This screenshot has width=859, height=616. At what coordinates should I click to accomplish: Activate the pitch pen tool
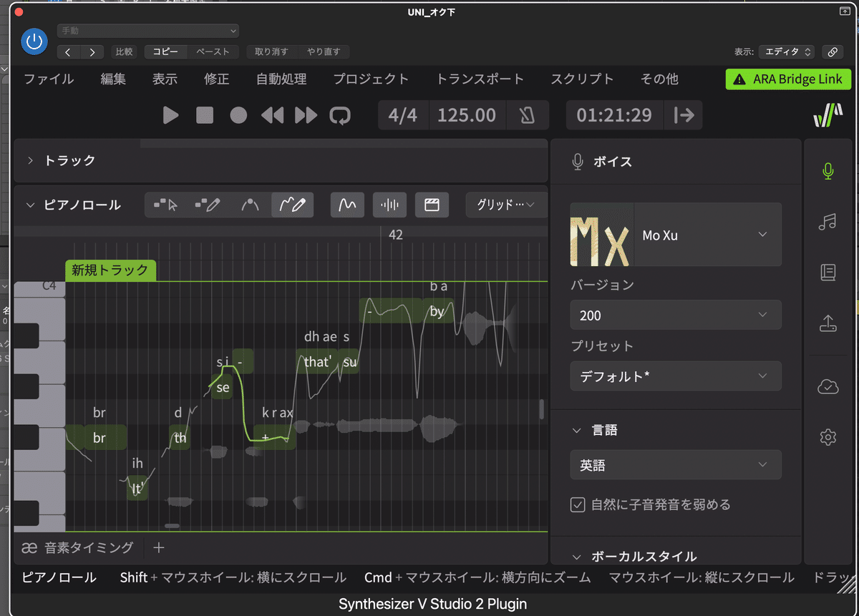coord(292,205)
